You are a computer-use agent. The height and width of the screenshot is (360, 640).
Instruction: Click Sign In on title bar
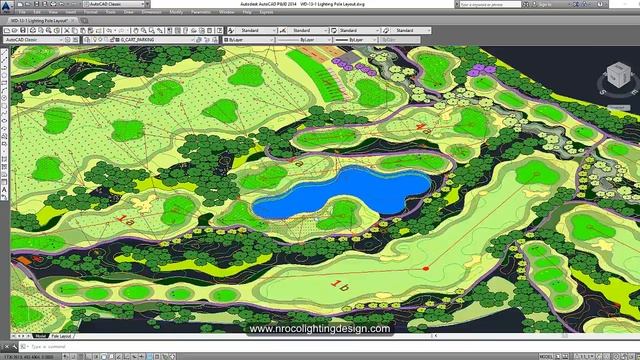click(x=545, y=4)
